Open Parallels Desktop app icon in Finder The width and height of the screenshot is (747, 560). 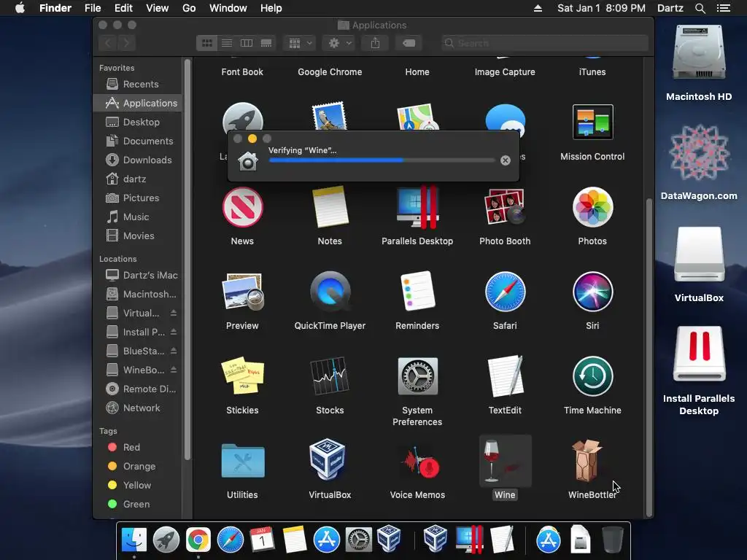(418, 207)
